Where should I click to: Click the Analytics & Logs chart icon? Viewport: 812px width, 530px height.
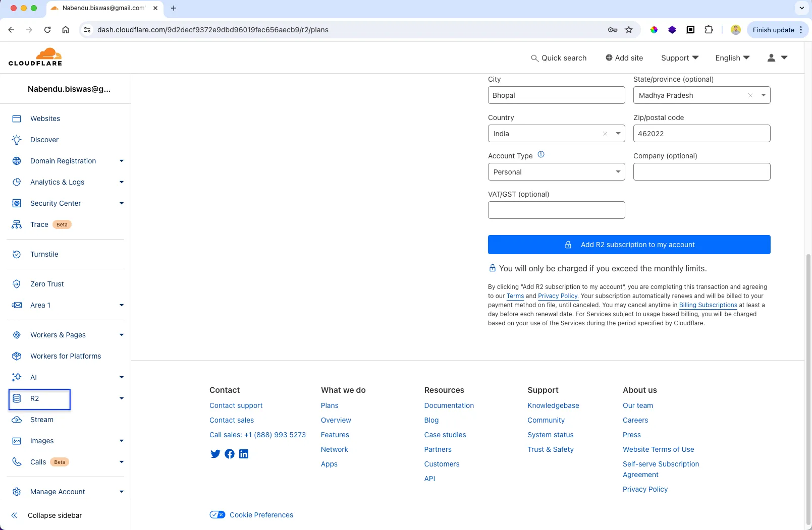(x=17, y=182)
